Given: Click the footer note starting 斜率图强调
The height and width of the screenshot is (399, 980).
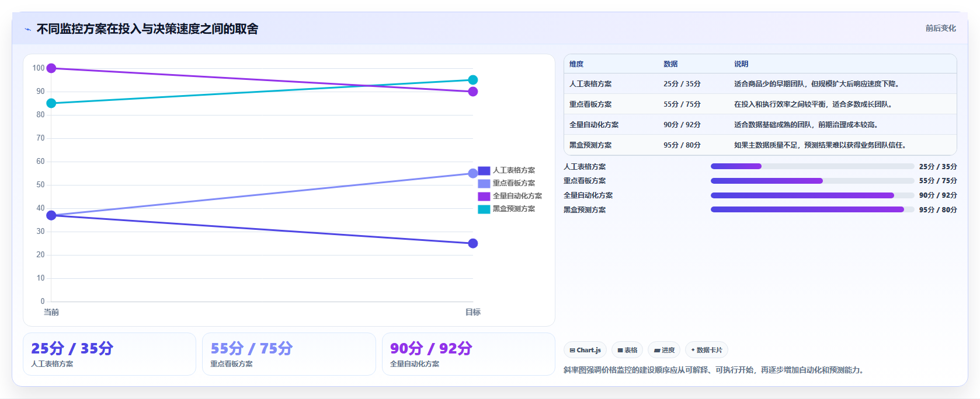Looking at the screenshot, I should coord(713,370).
